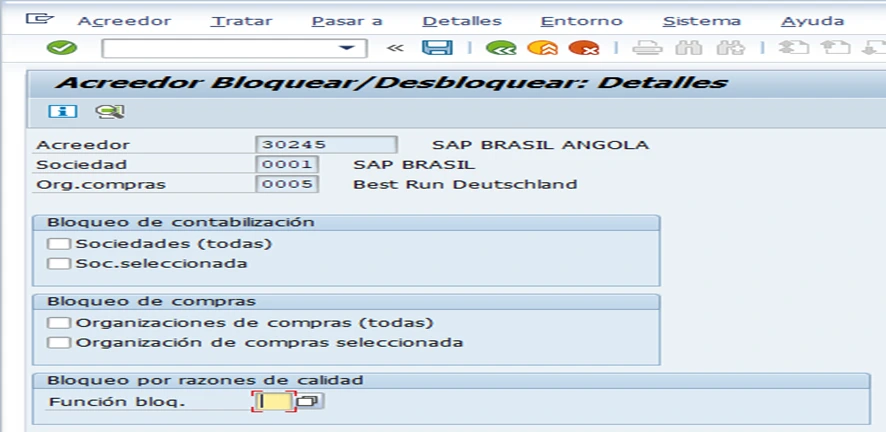Collapse the command field with double chevron
Viewport: 886px width, 432px height.
coord(395,48)
